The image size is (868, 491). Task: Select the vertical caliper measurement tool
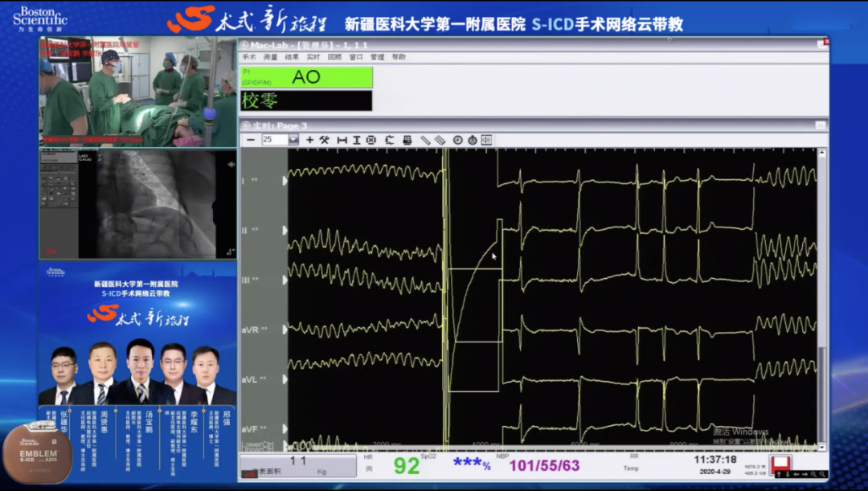(x=357, y=140)
